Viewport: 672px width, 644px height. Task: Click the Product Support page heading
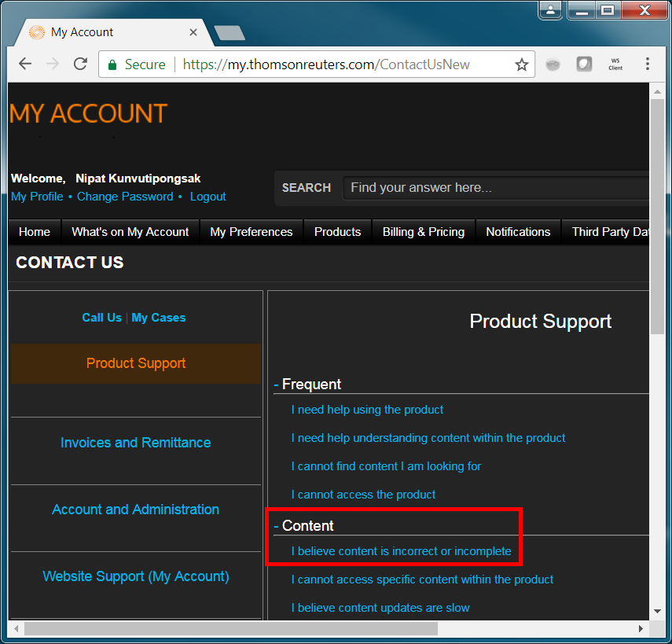point(541,321)
